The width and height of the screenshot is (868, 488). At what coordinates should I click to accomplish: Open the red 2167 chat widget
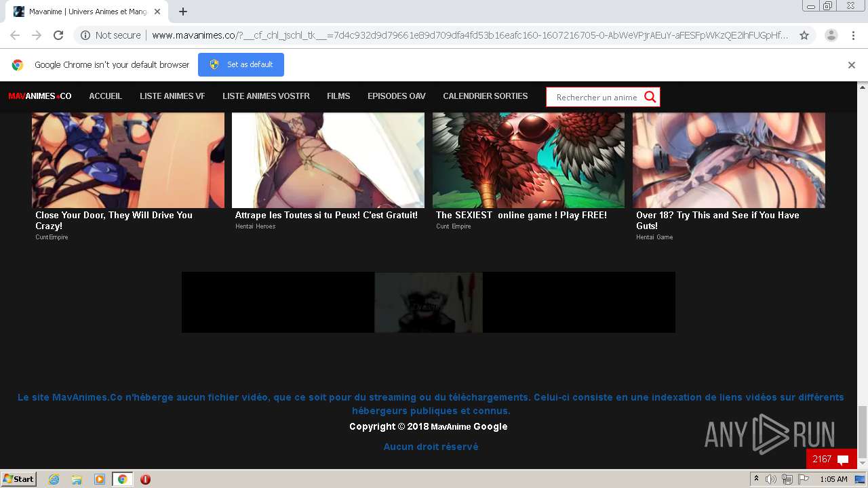pyautogui.click(x=831, y=459)
